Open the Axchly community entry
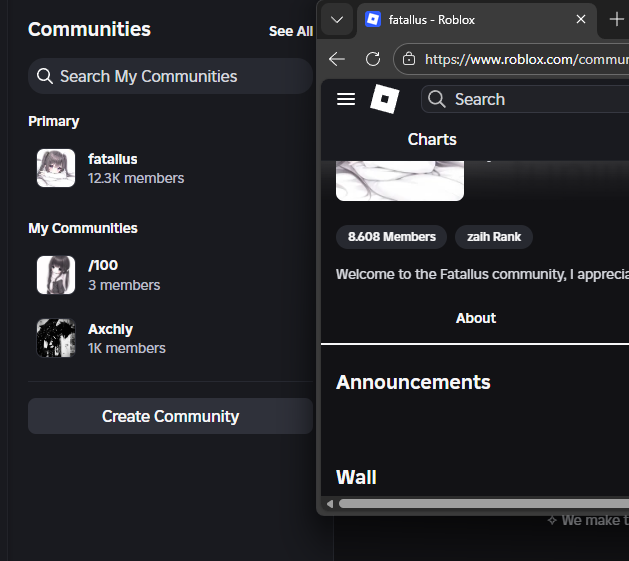Image resolution: width=629 pixels, height=561 pixels. point(170,338)
